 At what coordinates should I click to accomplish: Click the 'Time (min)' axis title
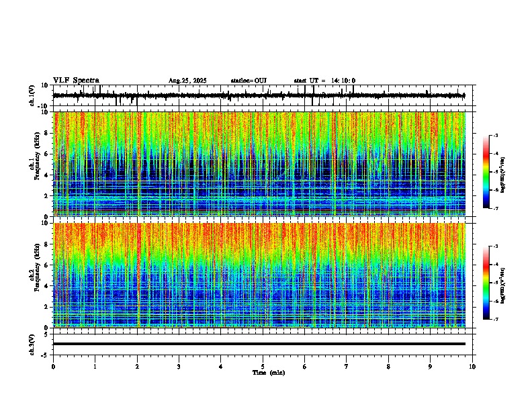(269, 373)
